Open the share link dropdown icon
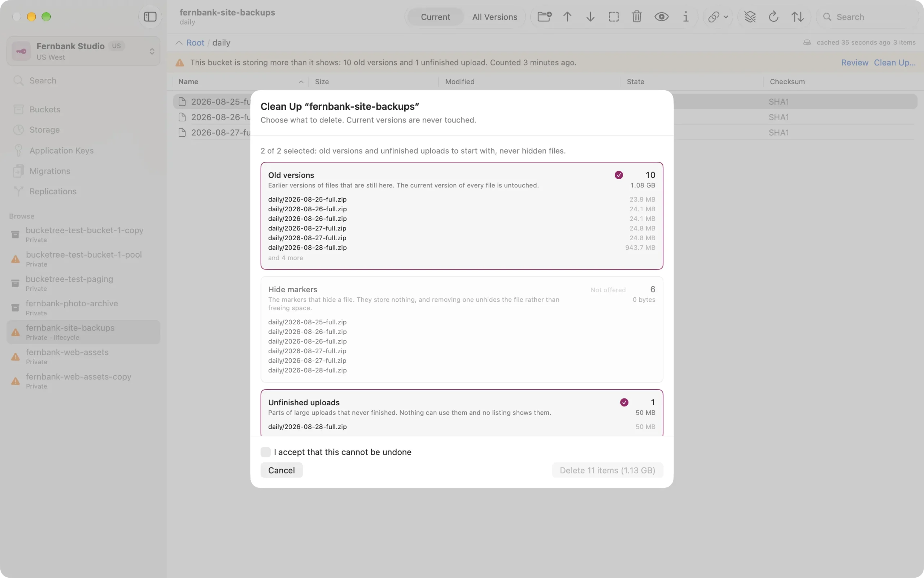The width and height of the screenshot is (924, 578). click(x=718, y=17)
